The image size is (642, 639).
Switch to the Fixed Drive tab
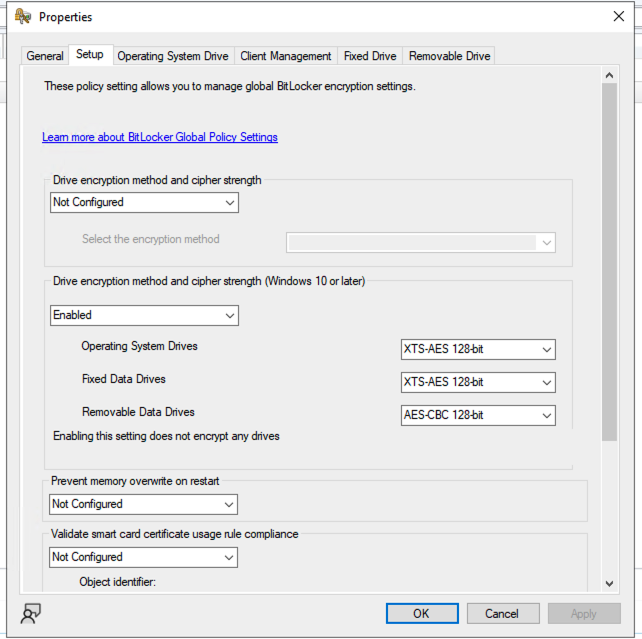coord(370,56)
